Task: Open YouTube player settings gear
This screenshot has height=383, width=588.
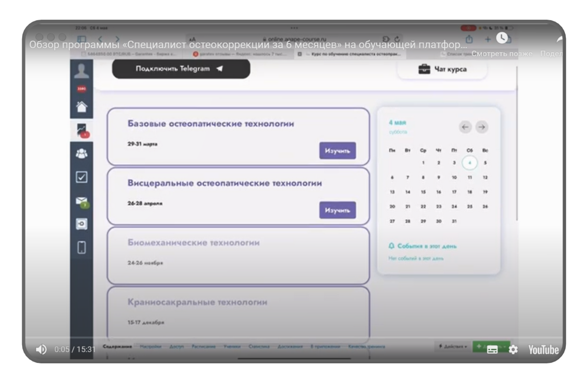Action: (x=513, y=349)
